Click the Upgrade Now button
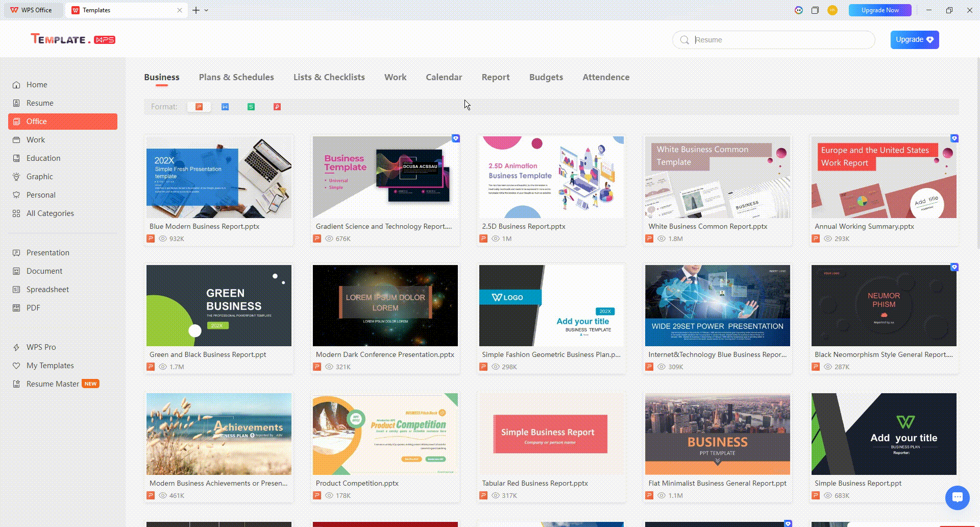This screenshot has width=980, height=527. click(x=879, y=10)
